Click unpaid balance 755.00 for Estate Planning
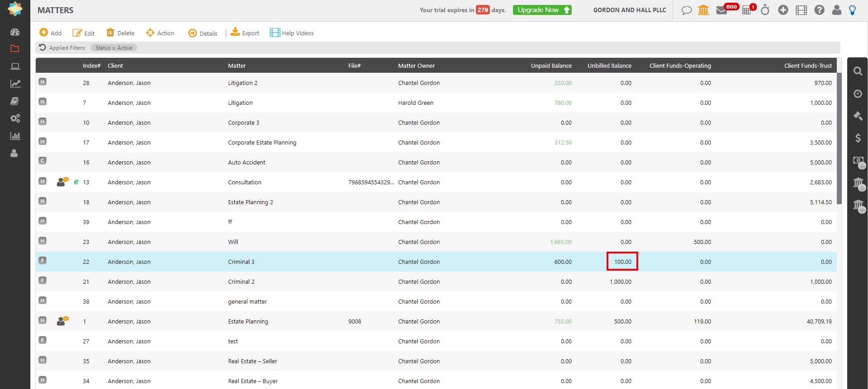The image size is (868, 389). pos(563,321)
